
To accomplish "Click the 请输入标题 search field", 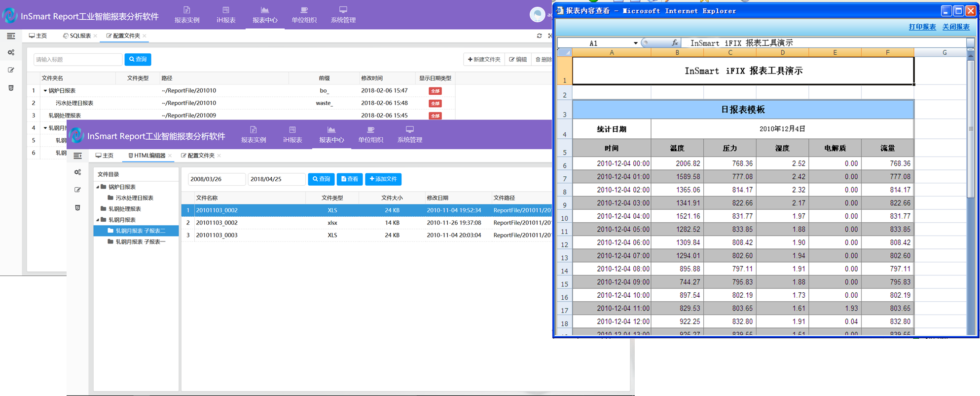I will coord(78,59).
